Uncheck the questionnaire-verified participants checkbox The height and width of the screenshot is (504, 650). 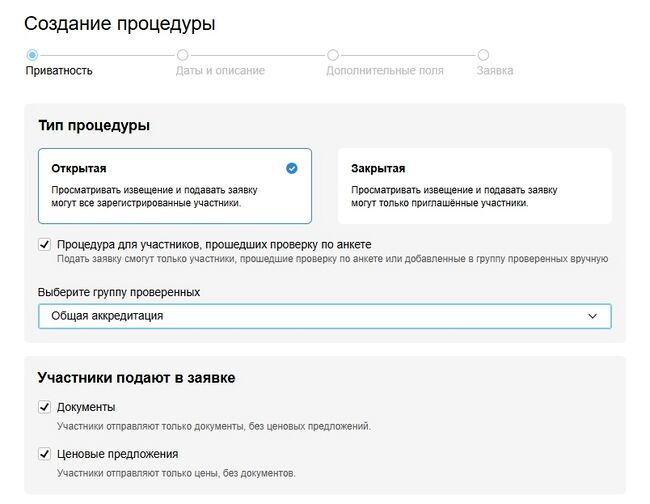(x=44, y=244)
